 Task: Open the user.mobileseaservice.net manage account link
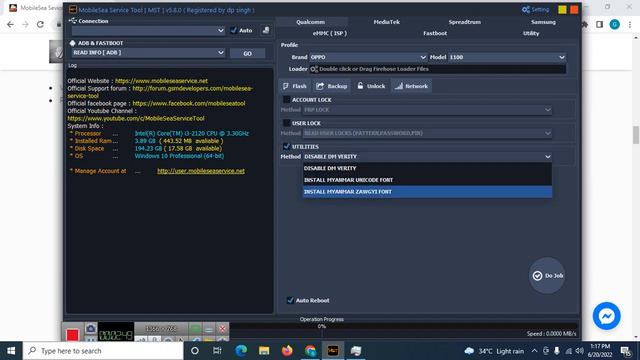click(x=201, y=171)
